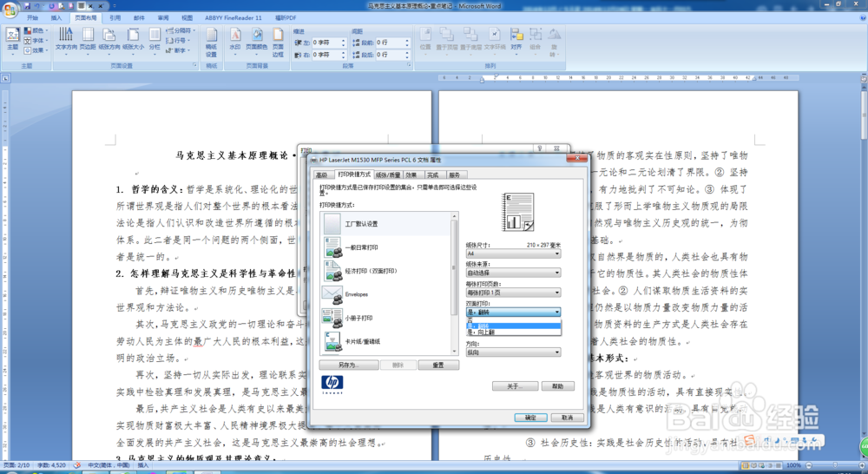The height and width of the screenshot is (474, 868).
Task: Switch to the 服务 tab in printer dialog
Action: point(455,175)
